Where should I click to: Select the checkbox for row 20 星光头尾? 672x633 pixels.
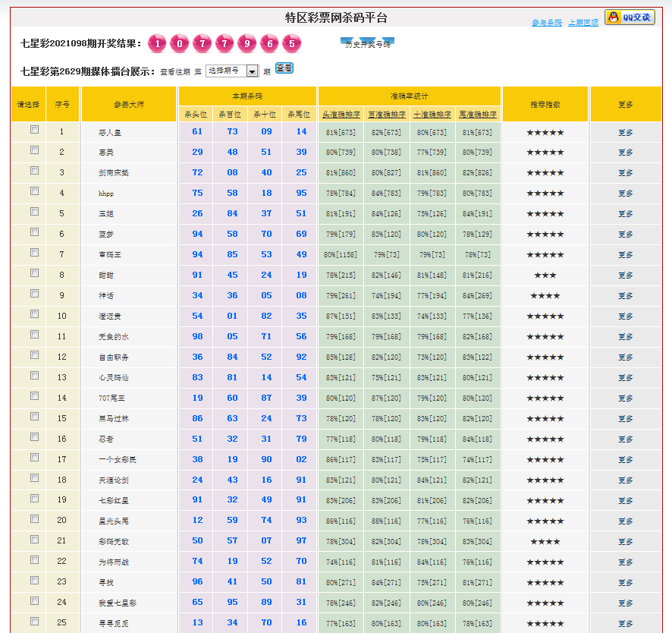[34, 519]
